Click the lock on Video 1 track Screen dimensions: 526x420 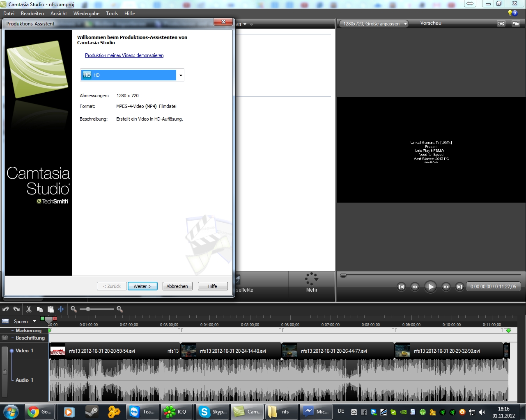[5, 372]
